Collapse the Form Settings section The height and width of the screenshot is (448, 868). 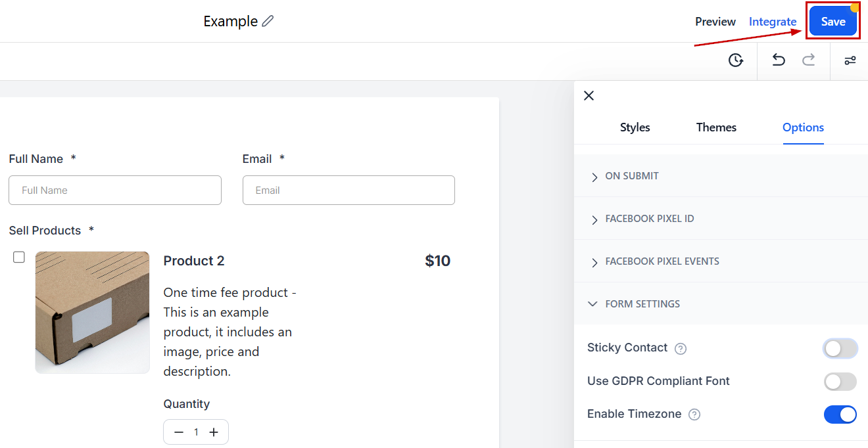(721, 304)
